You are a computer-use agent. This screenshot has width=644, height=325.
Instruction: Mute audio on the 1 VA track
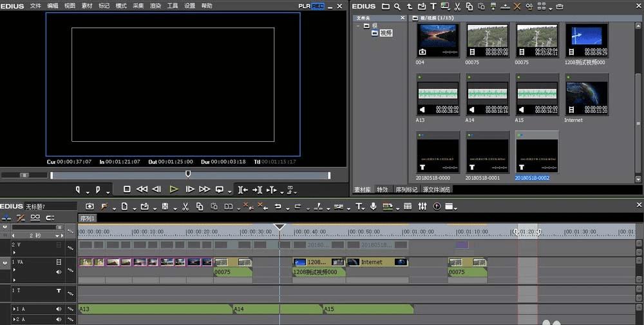[x=59, y=271]
